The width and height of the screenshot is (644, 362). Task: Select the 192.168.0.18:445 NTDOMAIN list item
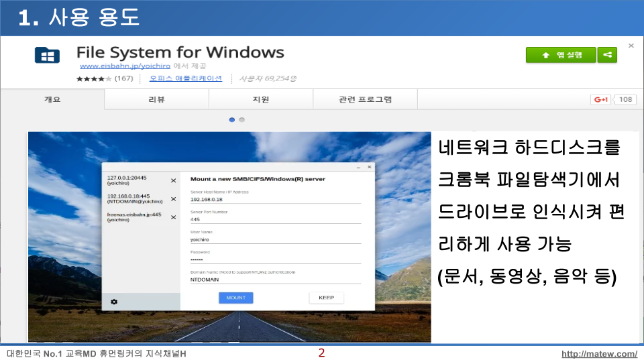click(x=136, y=199)
